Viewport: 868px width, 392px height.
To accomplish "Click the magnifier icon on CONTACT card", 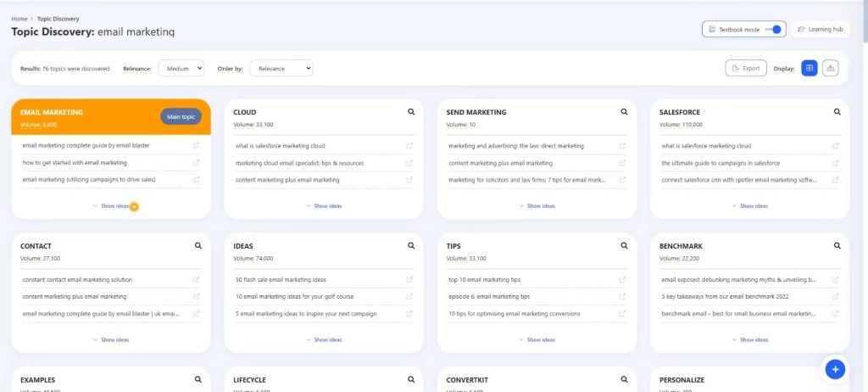I will [198, 245].
